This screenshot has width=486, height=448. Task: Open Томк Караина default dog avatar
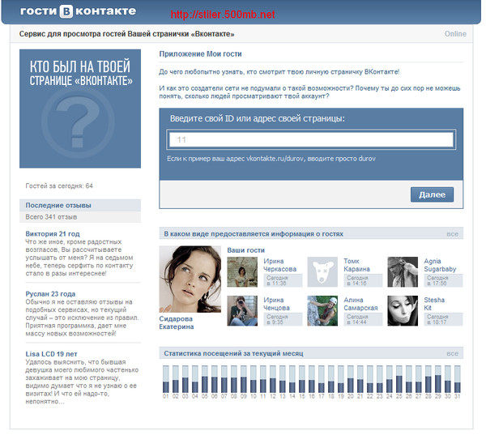[x=322, y=272]
